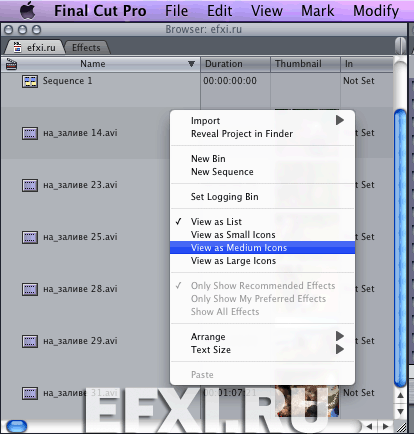
Task: Switch to the Effects tab
Action: pyautogui.click(x=86, y=48)
